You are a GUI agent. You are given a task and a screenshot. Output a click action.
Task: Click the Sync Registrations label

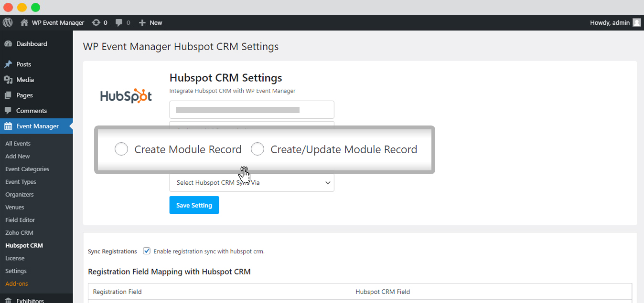coord(112,251)
